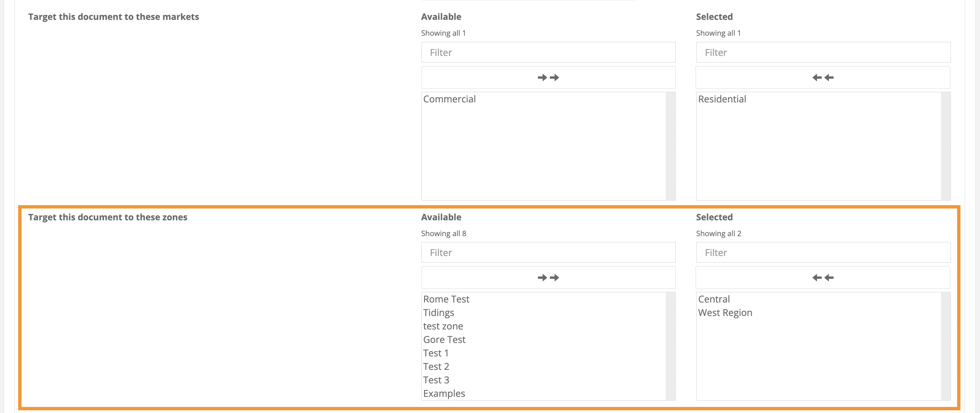Select the Central zone in Selected list
Screen dimensions: 980x413
(x=714, y=299)
